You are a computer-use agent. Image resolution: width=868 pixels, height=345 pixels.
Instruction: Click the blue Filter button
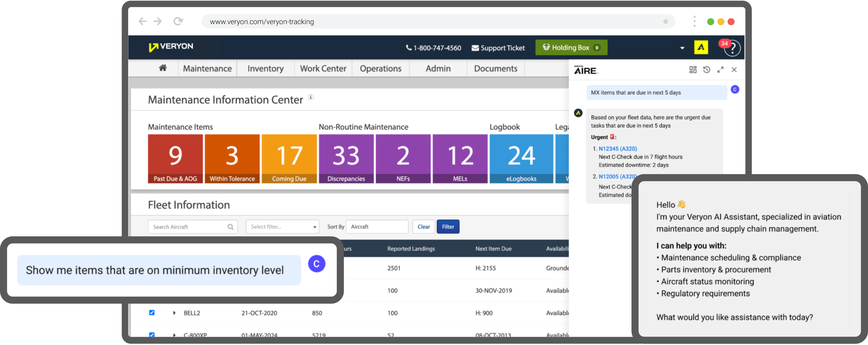click(x=448, y=227)
